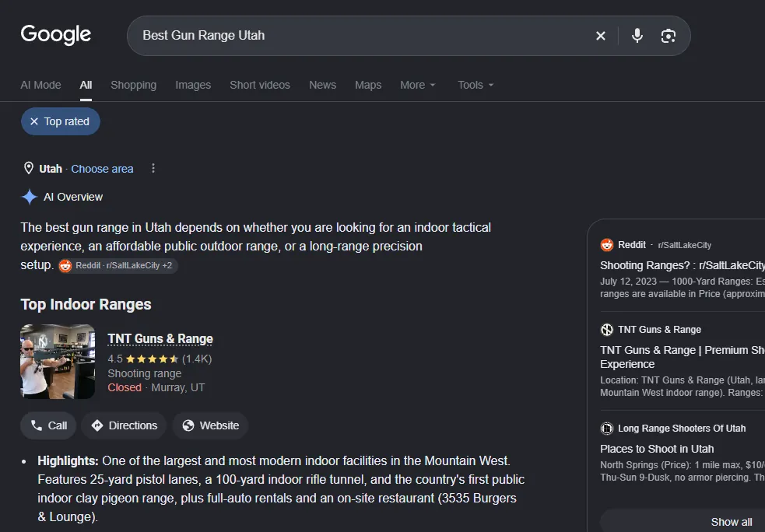Viewport: 765px width, 532px height.
Task: Start voice search with microphone icon
Action: click(637, 36)
